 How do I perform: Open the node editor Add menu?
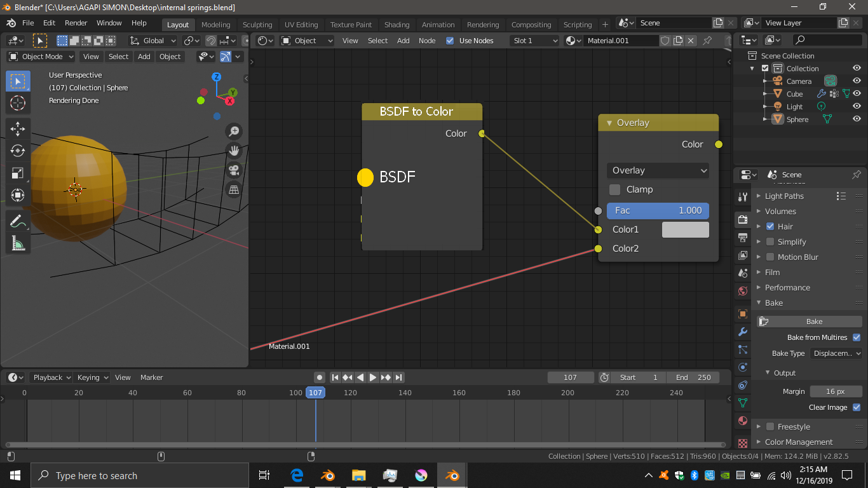403,41
